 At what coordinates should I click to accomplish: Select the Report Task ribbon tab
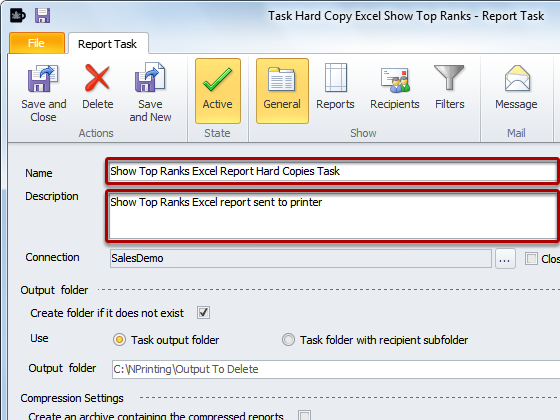[108, 44]
